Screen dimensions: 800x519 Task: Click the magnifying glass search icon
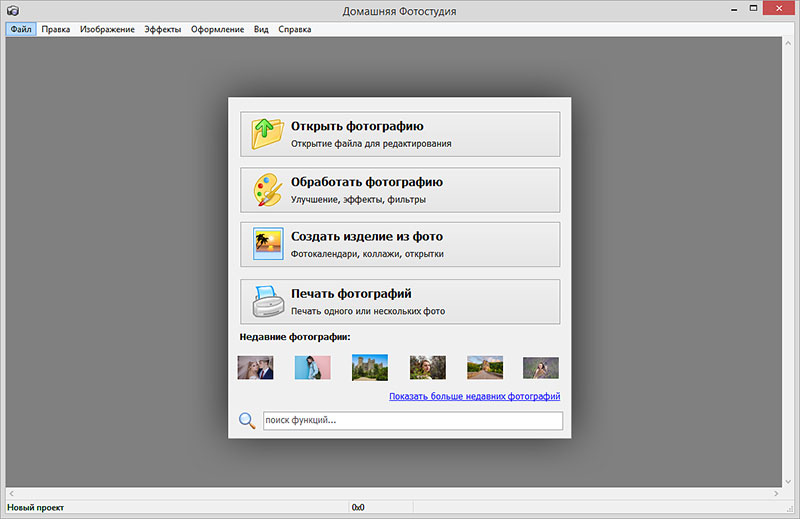(x=247, y=421)
